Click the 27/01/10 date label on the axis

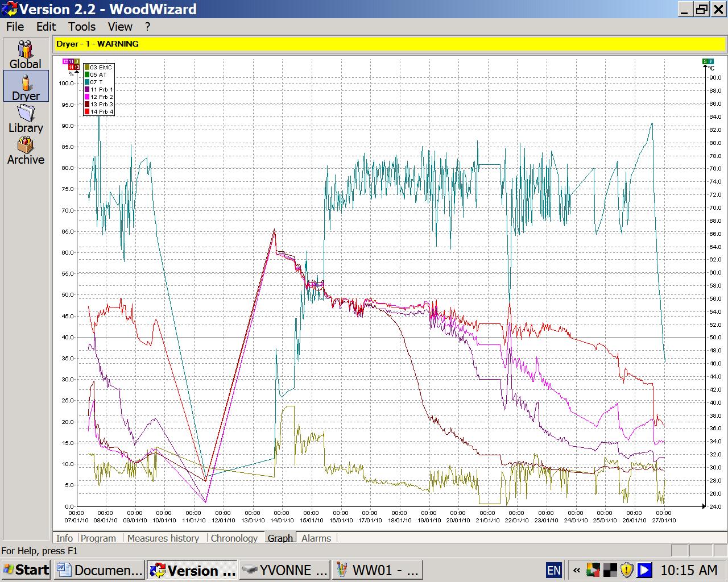[x=664, y=520]
